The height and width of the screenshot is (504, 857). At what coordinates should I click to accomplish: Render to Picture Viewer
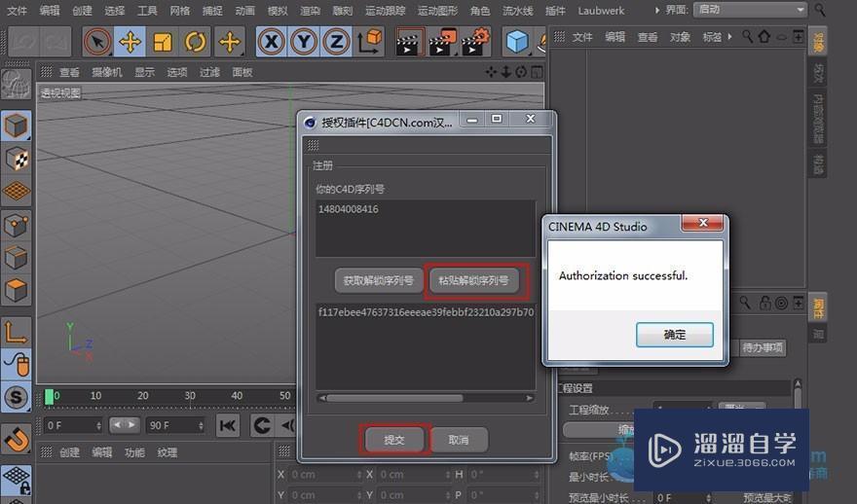(x=441, y=42)
